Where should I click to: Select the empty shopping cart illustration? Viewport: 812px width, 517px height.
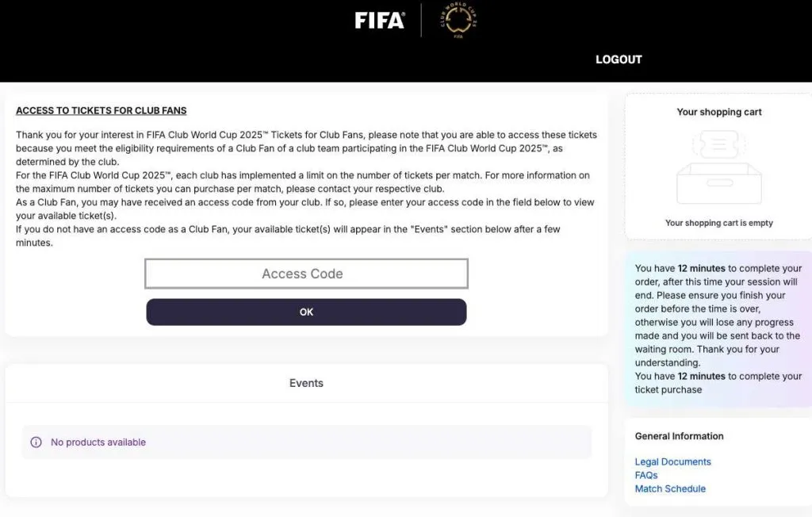point(719,167)
